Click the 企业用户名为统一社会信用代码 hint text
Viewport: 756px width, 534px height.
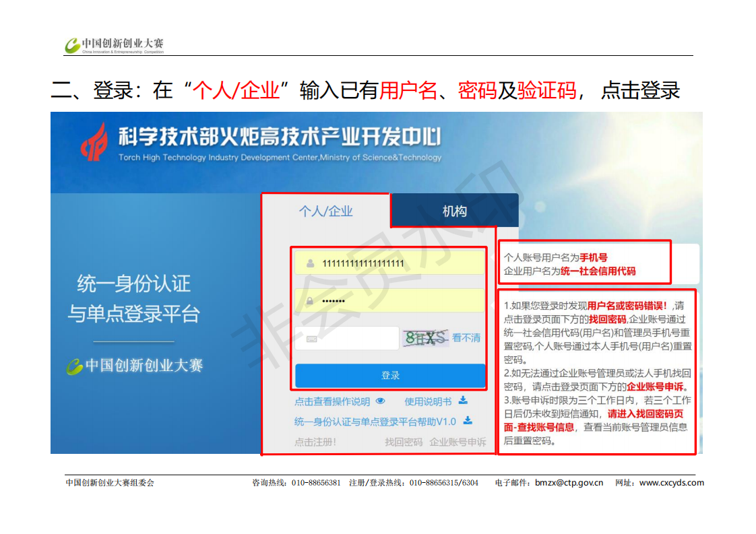[569, 271]
